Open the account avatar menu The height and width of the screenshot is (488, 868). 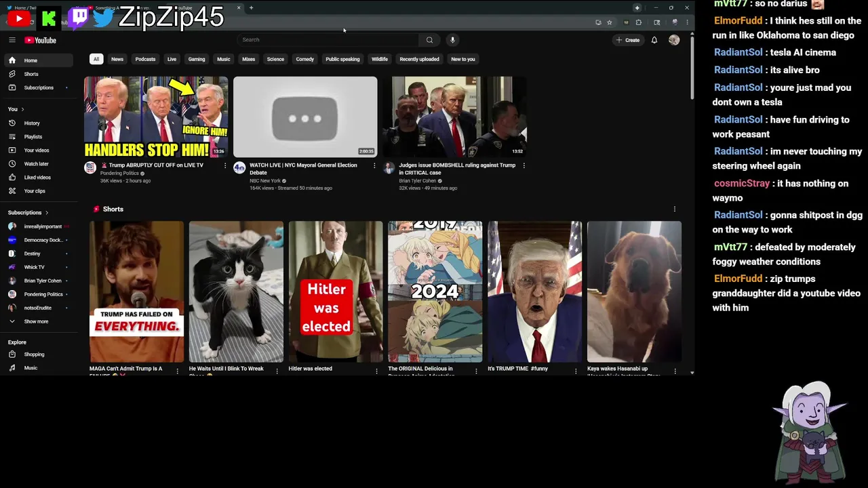coord(674,40)
